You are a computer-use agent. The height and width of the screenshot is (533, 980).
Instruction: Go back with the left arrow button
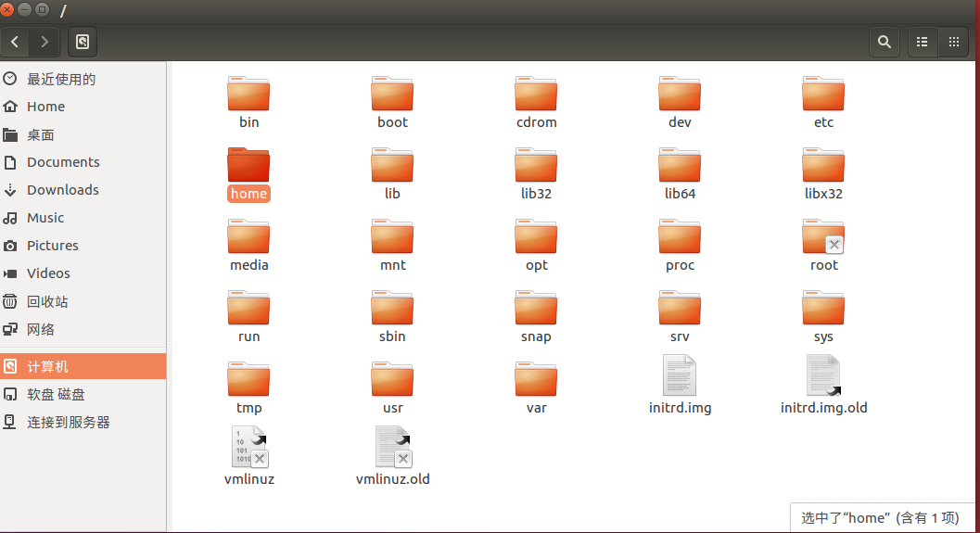coord(15,42)
